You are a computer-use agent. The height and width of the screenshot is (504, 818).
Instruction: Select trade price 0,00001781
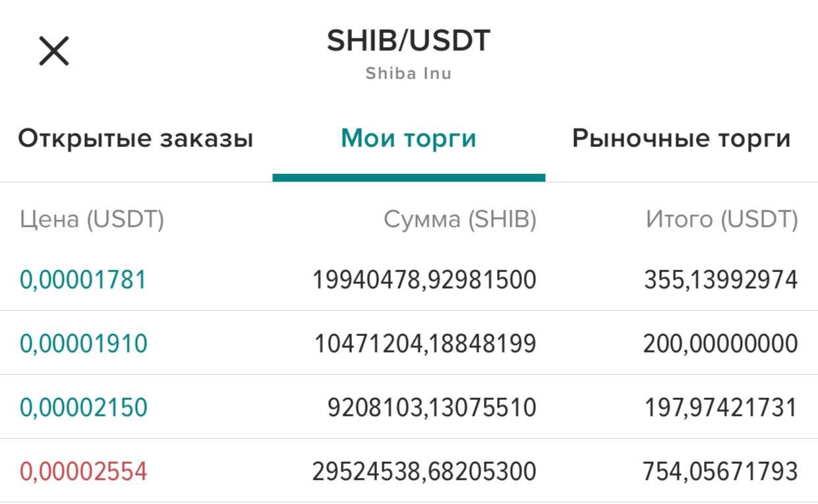(83, 280)
